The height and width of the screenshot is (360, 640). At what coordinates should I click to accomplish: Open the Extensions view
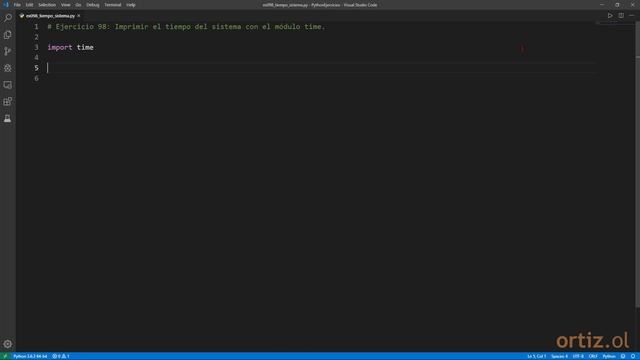click(x=7, y=102)
